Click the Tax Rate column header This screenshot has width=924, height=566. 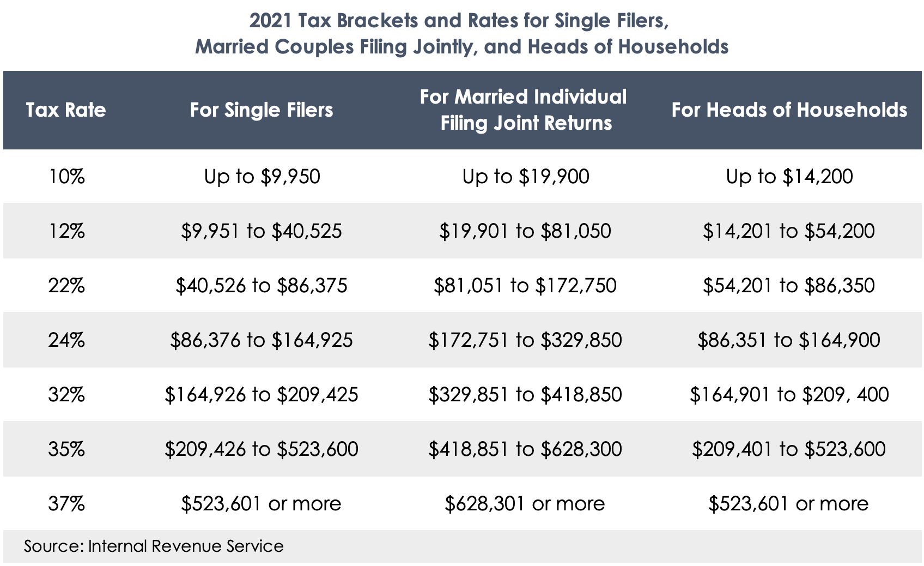[66, 110]
